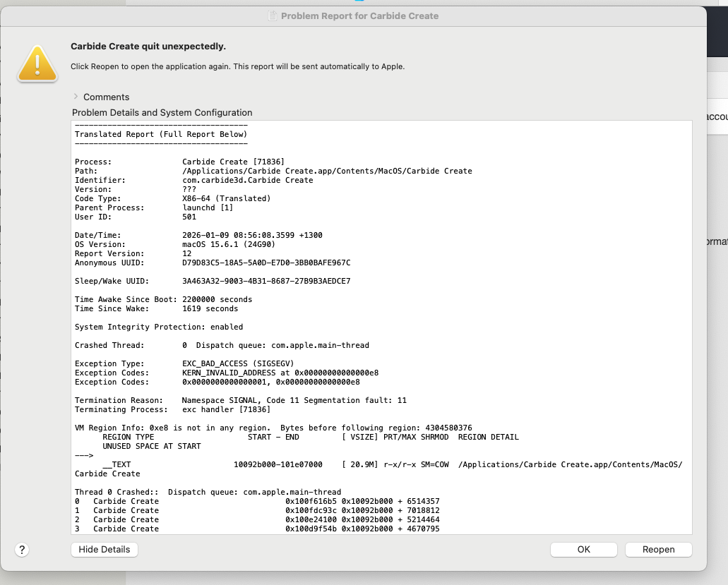Click the EXC_BAD_ACCESS exception type text
Image resolution: width=728 pixels, height=585 pixels.
click(x=234, y=363)
